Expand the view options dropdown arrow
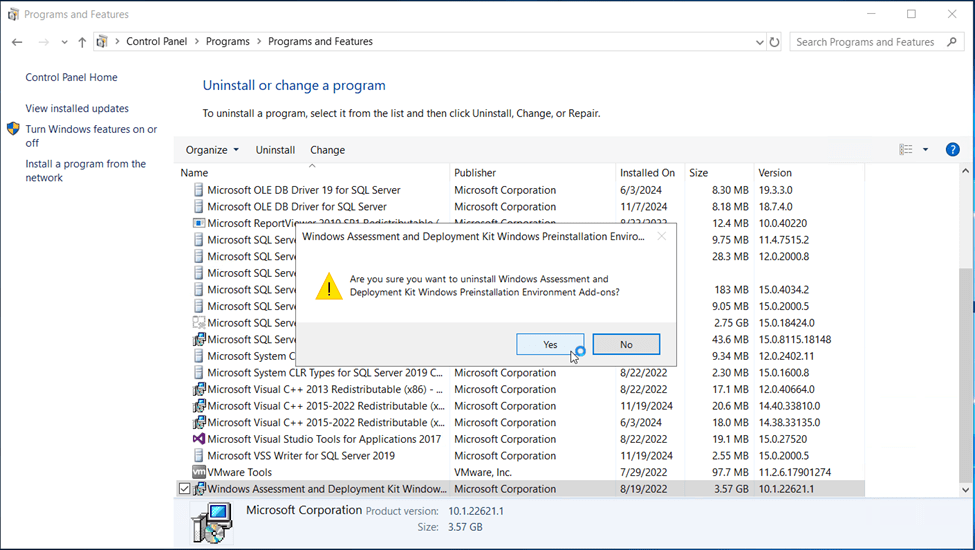Image resolution: width=975 pixels, height=550 pixels. coord(925,150)
